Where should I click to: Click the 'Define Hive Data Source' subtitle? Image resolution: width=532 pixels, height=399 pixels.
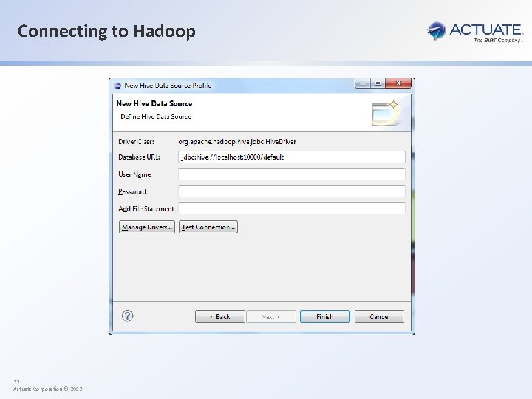click(x=156, y=117)
